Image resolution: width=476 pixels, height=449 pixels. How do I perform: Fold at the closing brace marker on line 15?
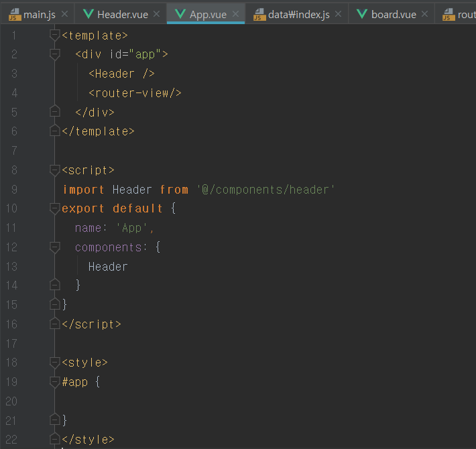pos(55,304)
